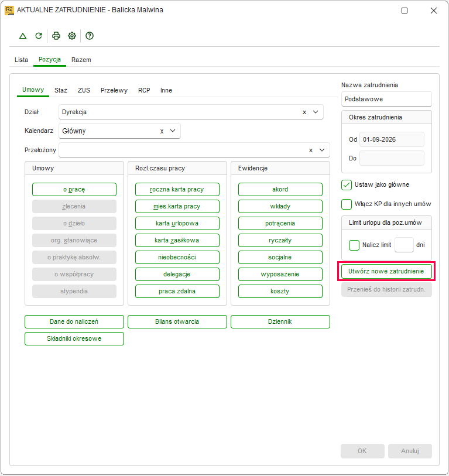Open roczna karta pracy
The height and width of the screenshot is (476, 449).
pyautogui.click(x=177, y=190)
